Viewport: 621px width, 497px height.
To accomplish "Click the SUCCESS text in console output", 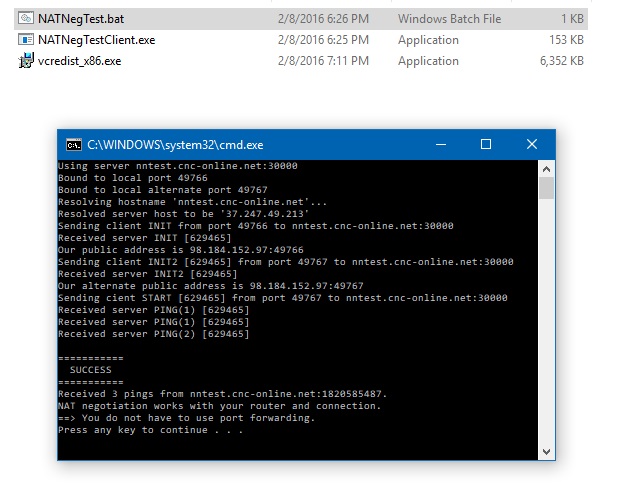I will pos(90,369).
